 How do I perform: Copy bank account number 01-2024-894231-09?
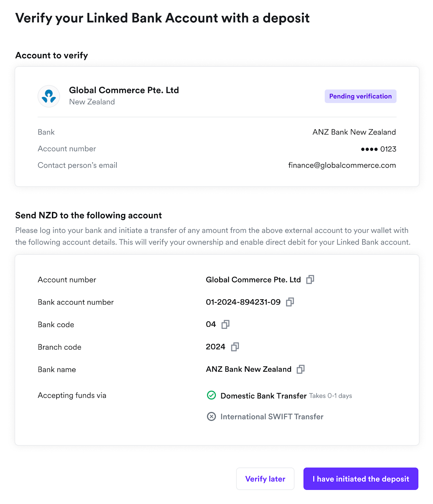click(290, 302)
